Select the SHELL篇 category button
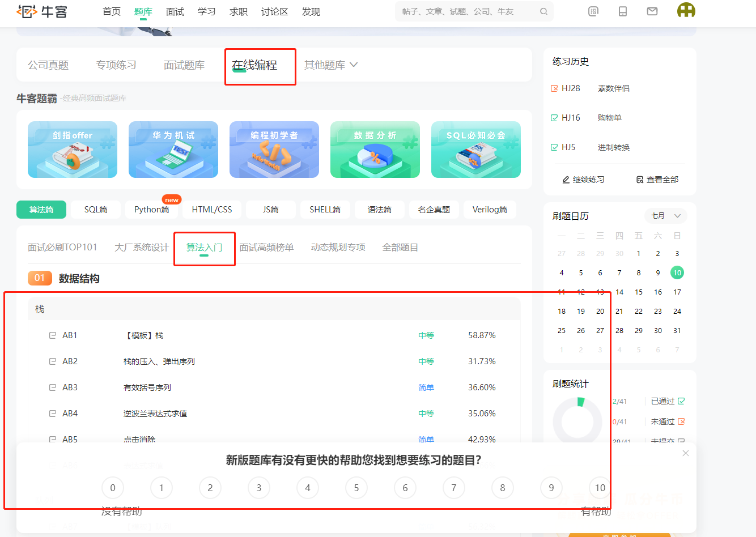This screenshot has width=756, height=537. (325, 210)
